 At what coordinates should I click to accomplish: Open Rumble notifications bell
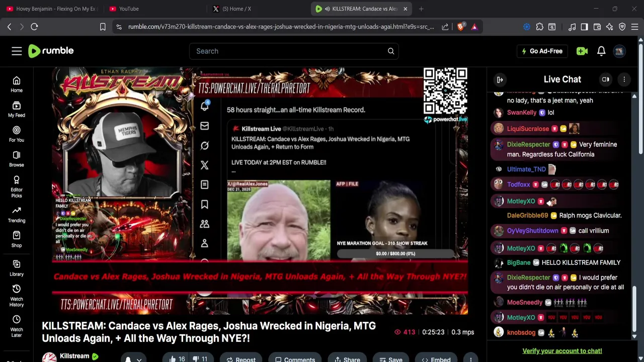point(601,51)
